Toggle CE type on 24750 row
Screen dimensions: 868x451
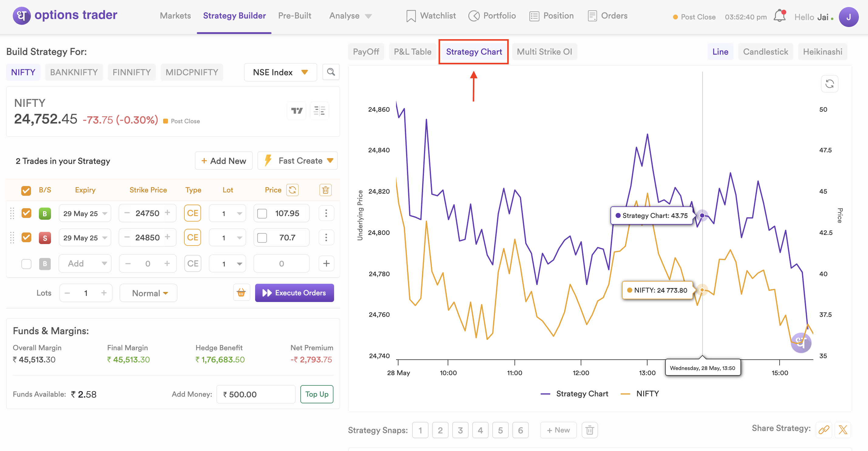(193, 213)
